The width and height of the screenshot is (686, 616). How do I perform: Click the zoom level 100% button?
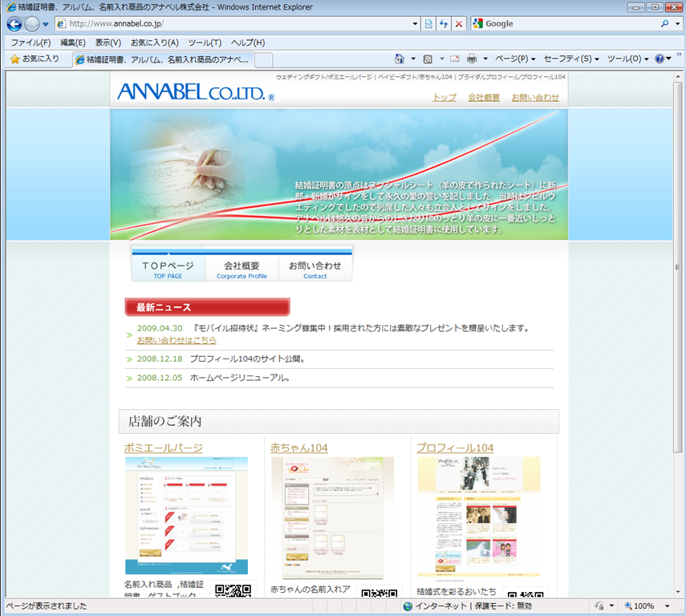[639, 606]
